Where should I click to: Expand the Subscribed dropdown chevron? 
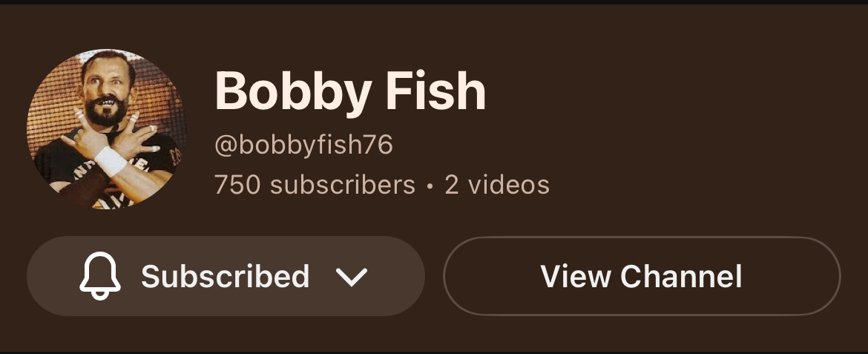click(x=352, y=276)
